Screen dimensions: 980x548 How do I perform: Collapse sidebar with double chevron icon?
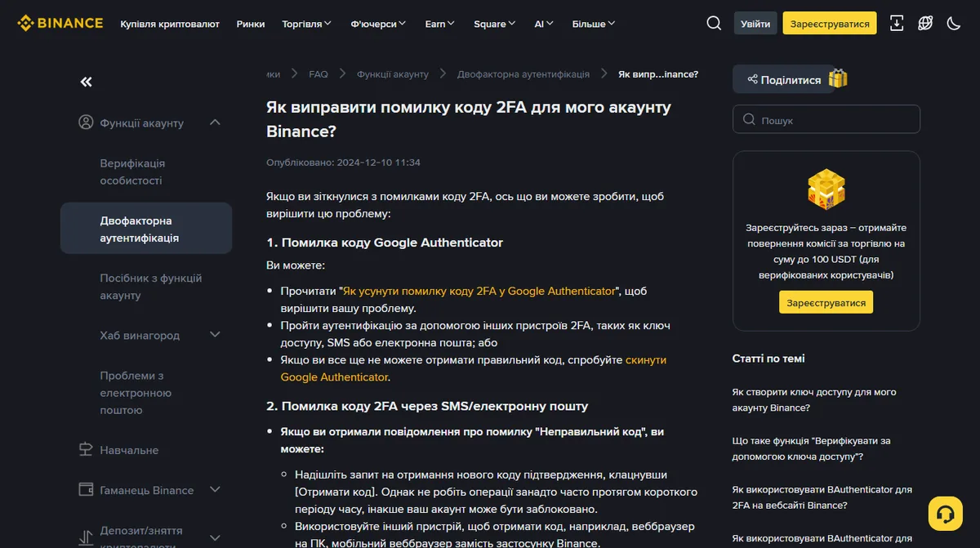86,82
